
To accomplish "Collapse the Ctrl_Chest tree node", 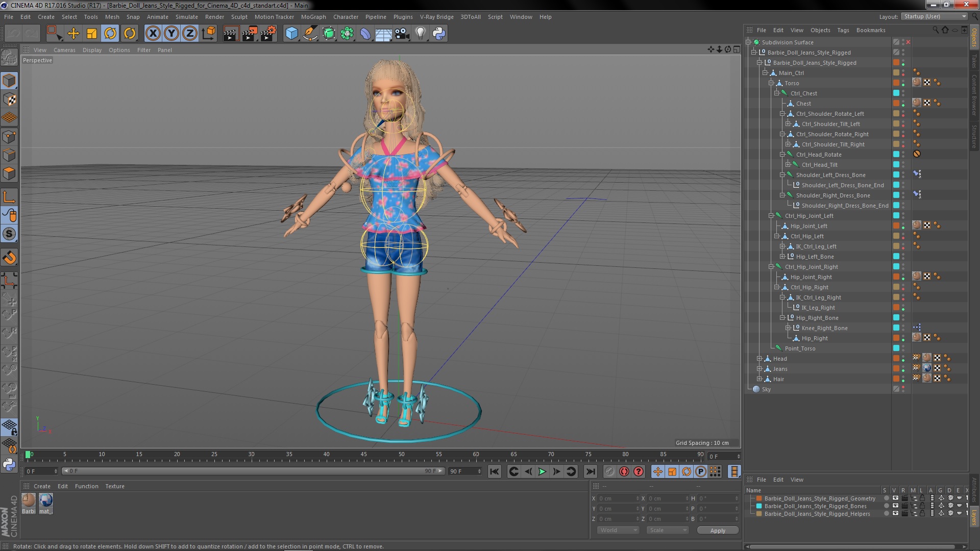I will (x=776, y=93).
